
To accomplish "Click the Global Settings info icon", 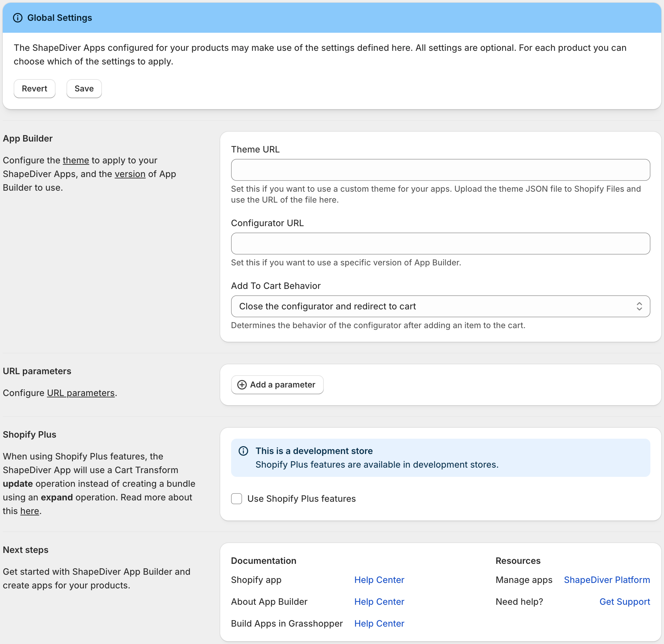I will point(18,18).
